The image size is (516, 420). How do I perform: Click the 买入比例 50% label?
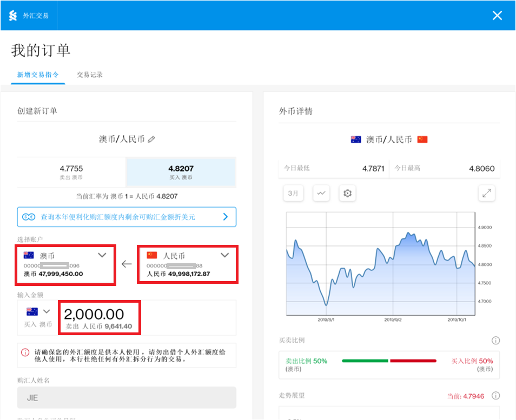coord(472,361)
